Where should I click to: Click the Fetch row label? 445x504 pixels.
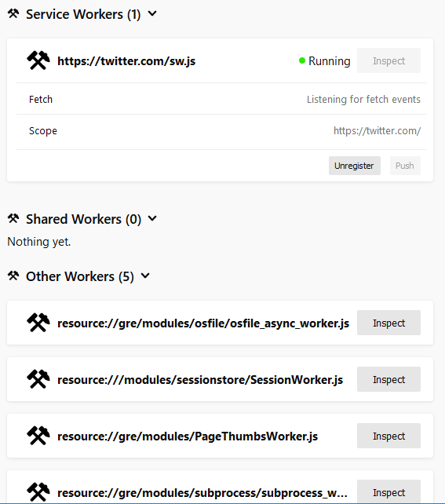coord(41,100)
